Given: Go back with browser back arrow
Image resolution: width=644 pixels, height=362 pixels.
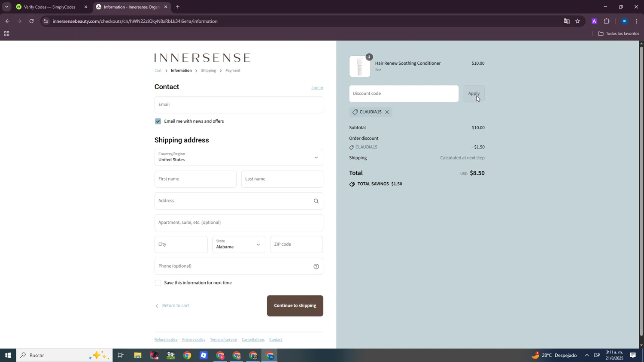Looking at the screenshot, I should pos(7,21).
